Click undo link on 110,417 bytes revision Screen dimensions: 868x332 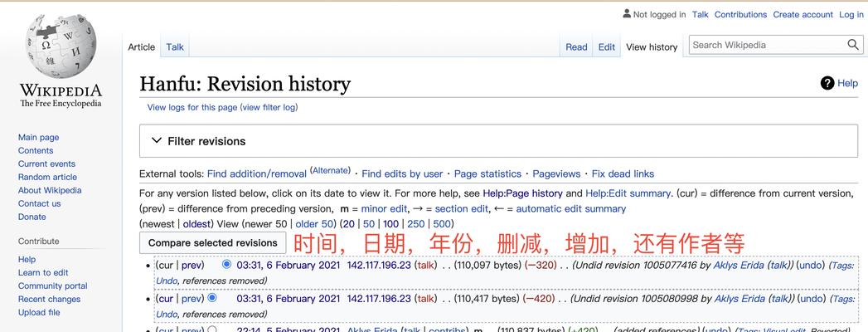tap(812, 299)
